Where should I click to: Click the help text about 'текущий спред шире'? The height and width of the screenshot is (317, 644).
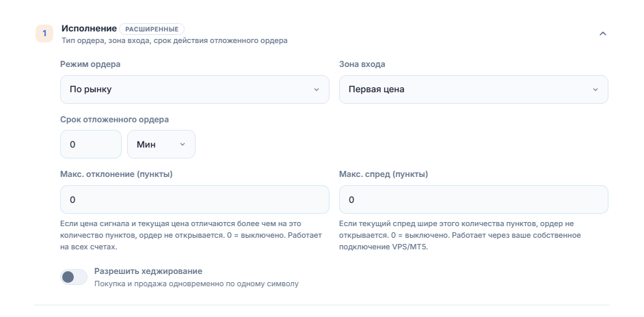click(x=460, y=235)
